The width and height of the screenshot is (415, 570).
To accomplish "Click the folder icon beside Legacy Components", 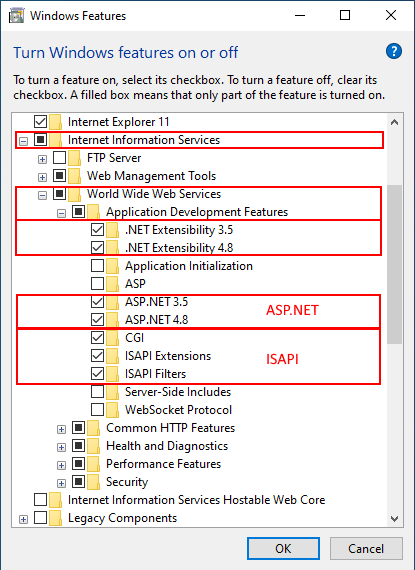I will tap(55, 518).
